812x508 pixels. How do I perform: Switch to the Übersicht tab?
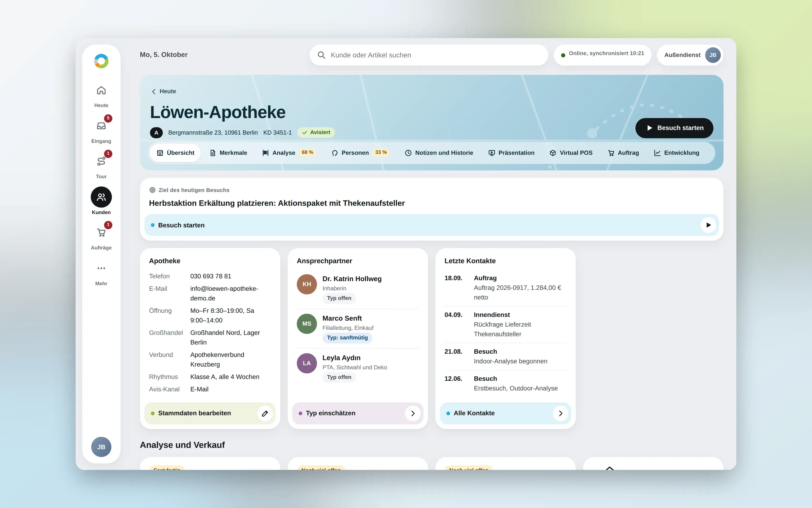[x=176, y=153]
